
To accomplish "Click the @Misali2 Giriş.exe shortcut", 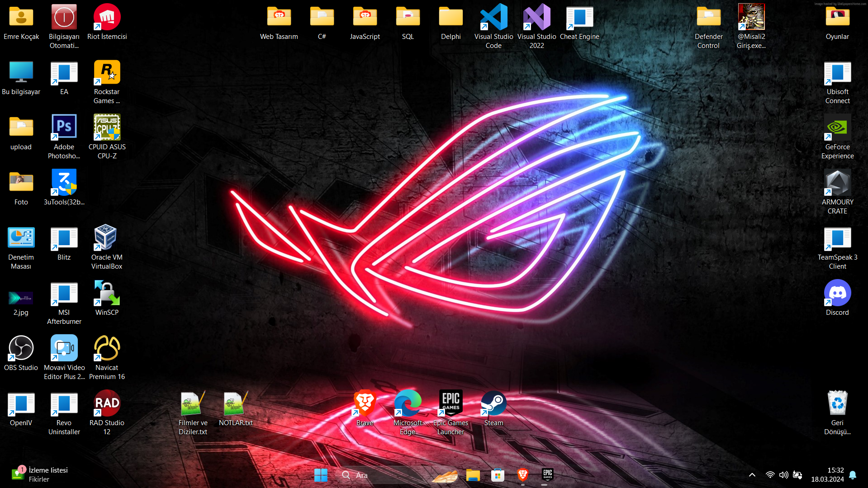I will click(x=752, y=27).
